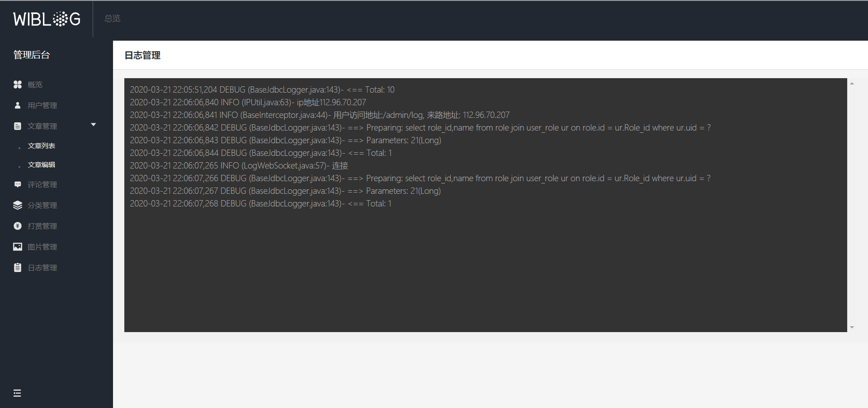868x408 pixels.
Task: Click the category management layers icon
Action: point(18,205)
